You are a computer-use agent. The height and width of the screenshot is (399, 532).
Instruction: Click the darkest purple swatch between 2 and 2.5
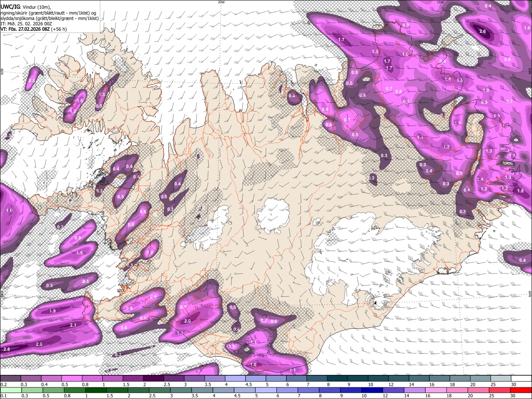pyautogui.click(x=153, y=379)
